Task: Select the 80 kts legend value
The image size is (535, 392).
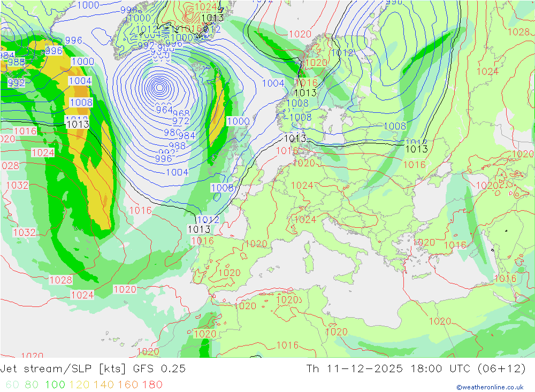Action: [32, 385]
